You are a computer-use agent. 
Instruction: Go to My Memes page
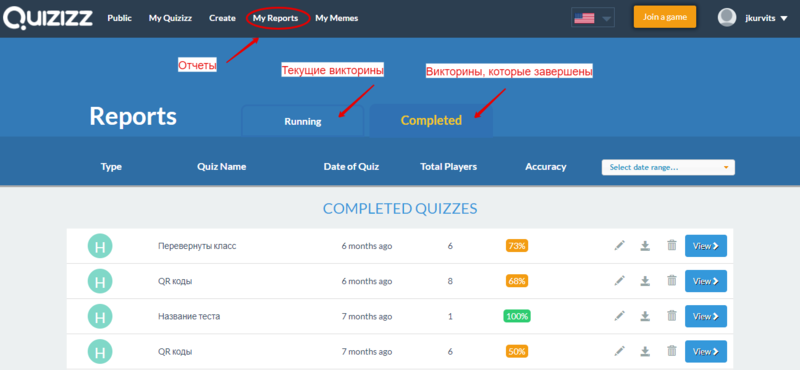(337, 18)
